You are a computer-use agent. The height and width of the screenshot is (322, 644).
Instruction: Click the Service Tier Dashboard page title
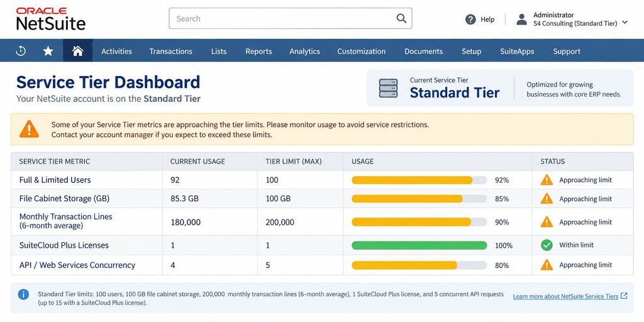[108, 82]
